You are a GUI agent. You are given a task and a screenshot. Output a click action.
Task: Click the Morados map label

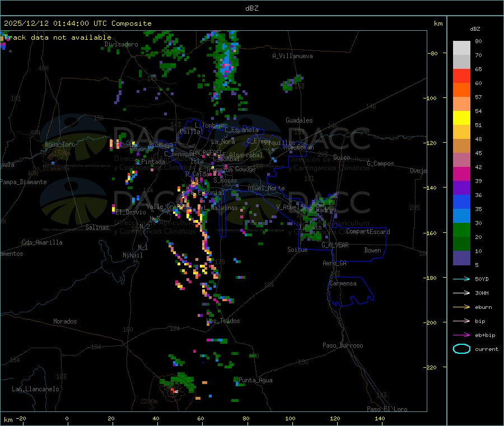[x=66, y=321]
